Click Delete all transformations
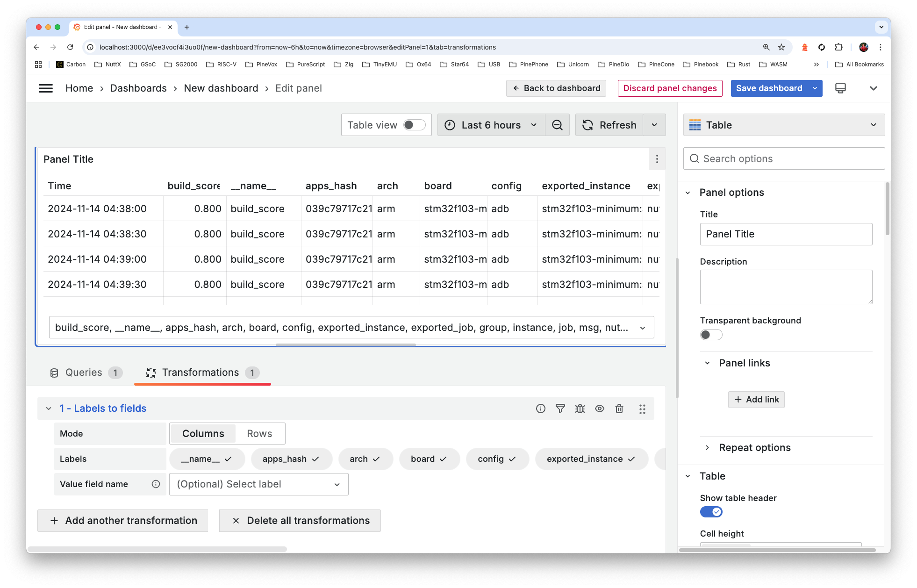 300,521
